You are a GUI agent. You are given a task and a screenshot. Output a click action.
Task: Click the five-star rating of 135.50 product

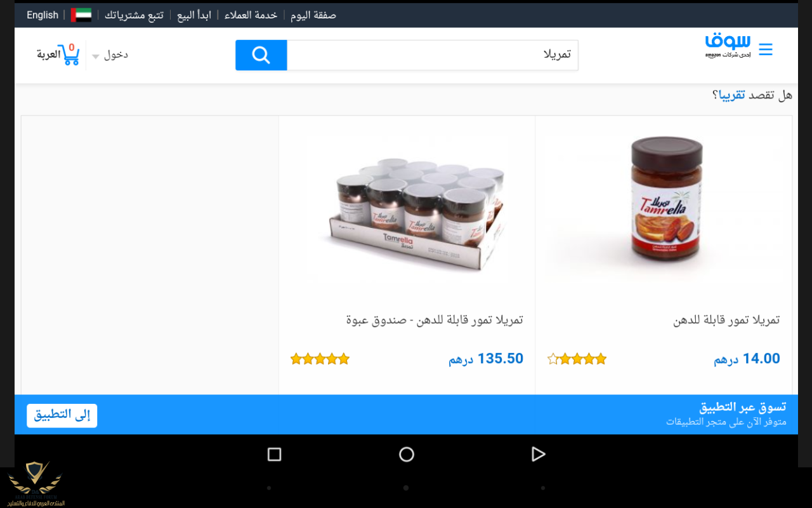pyautogui.click(x=320, y=359)
